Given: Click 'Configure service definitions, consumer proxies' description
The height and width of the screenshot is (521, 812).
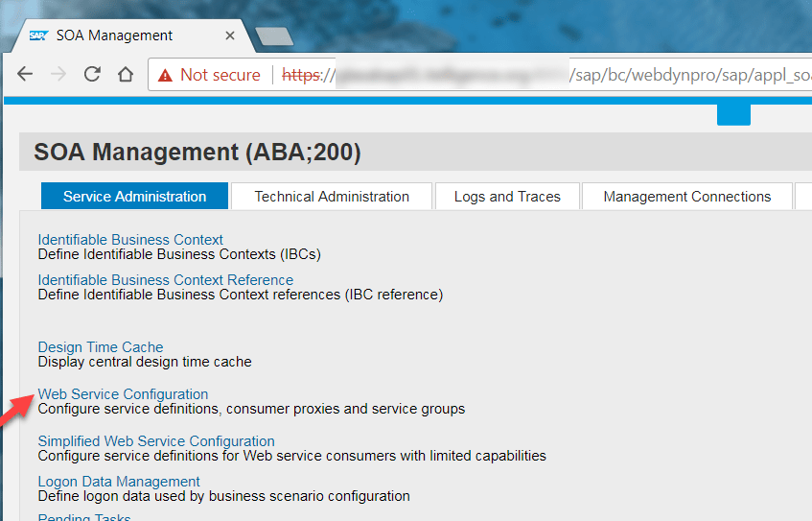Looking at the screenshot, I should (x=251, y=409).
